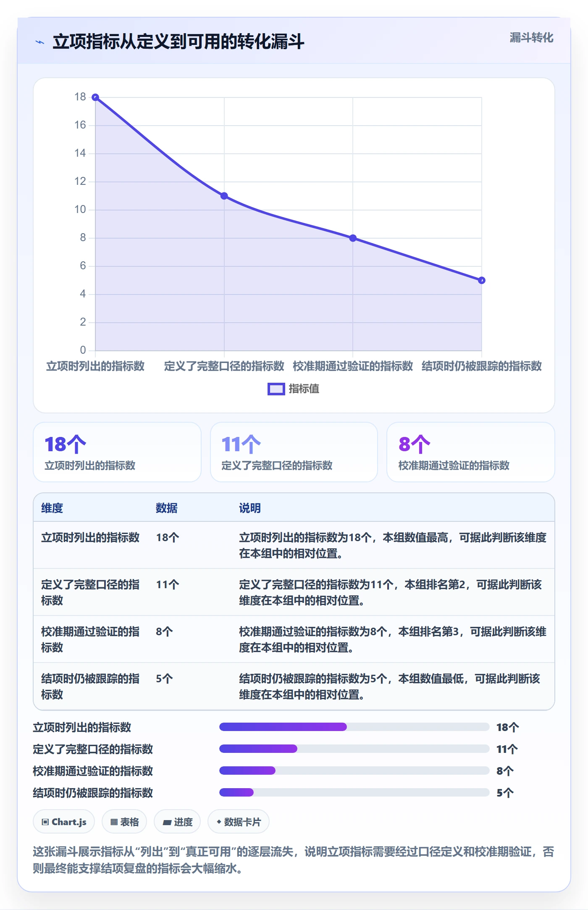Click the 立项时列出的指标数 x-axis label
Viewport: 588px width, 910px height.
tap(95, 366)
